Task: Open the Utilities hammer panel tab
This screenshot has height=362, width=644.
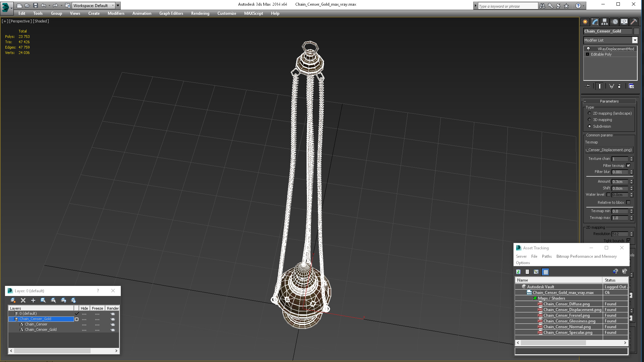Action: tap(634, 22)
